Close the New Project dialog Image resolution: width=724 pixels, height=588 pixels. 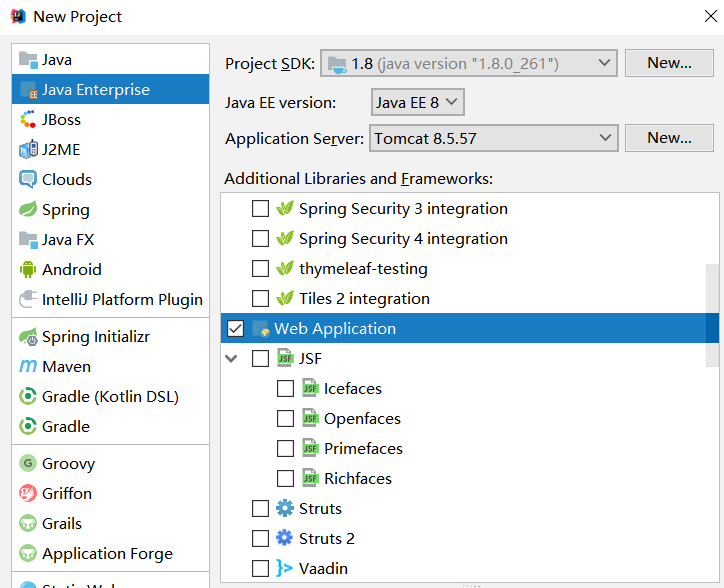711,16
